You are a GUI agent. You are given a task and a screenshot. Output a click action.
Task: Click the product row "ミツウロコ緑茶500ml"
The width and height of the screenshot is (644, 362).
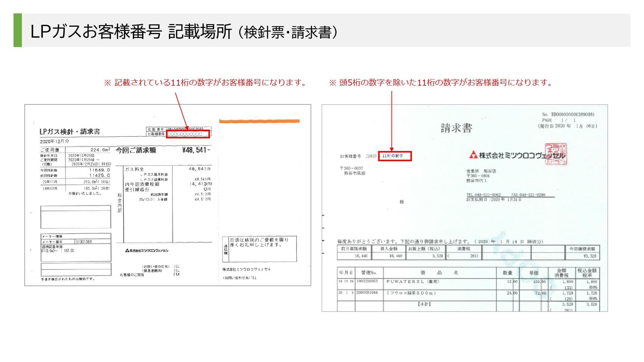[411, 293]
